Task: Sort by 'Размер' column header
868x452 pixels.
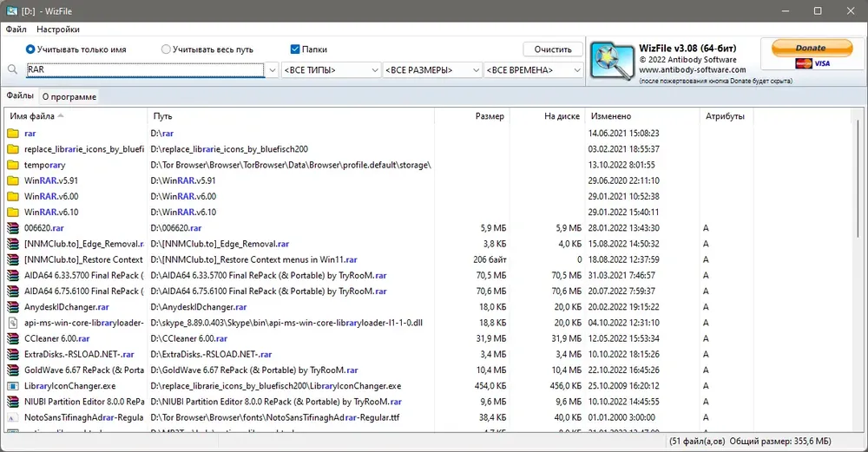Action: click(x=471, y=116)
